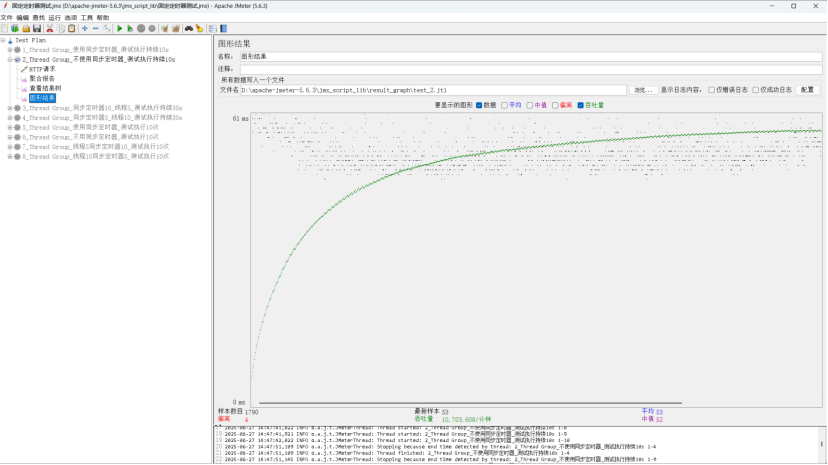
Task: Click the Save test plan icon
Action: point(37,28)
